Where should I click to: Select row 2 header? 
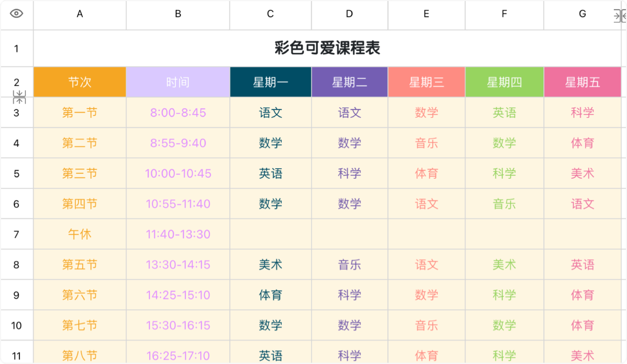click(x=16, y=82)
